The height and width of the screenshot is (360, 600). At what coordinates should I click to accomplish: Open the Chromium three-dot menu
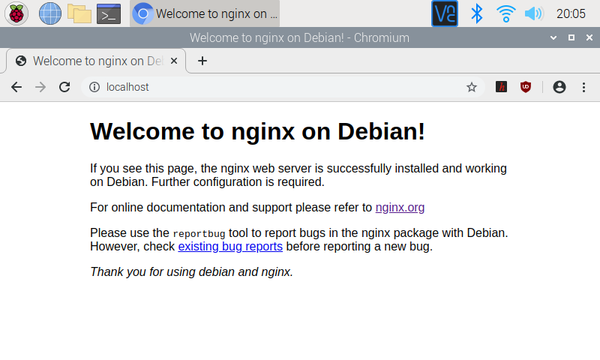(584, 87)
